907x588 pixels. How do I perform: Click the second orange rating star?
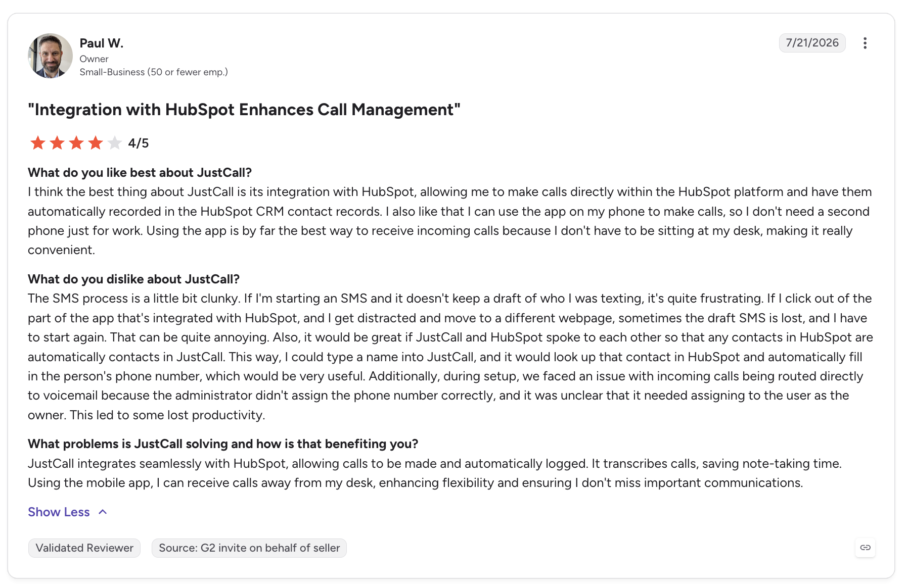click(x=57, y=143)
